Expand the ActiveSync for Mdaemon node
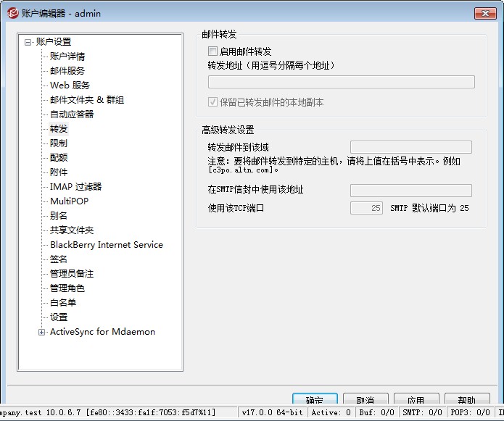 (41, 332)
